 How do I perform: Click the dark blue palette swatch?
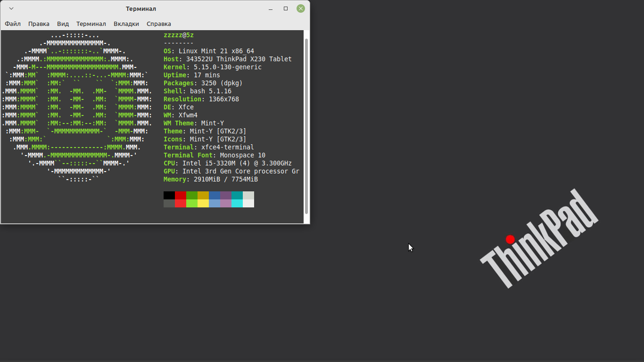[x=215, y=195]
